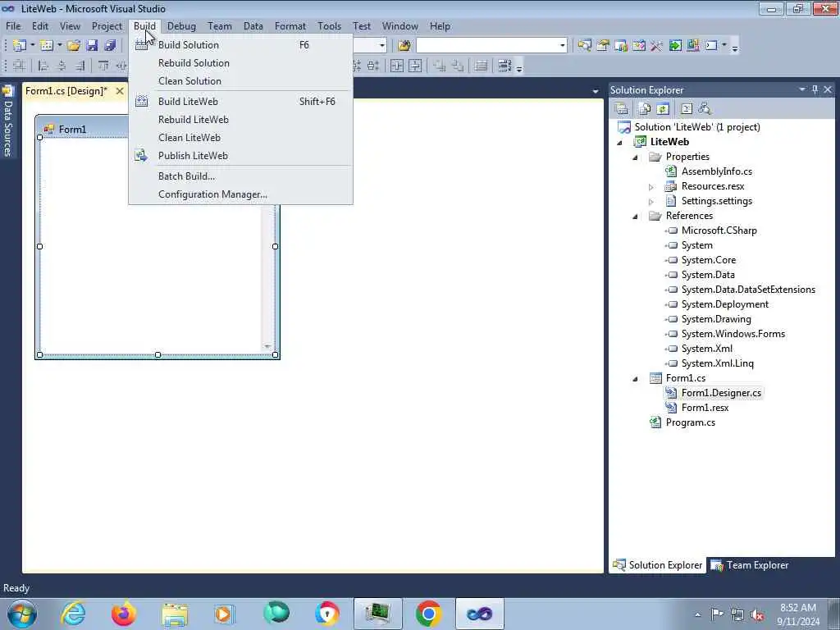This screenshot has height=630, width=840.
Task: Open the document tab list dropdown arrow
Action: (596, 92)
